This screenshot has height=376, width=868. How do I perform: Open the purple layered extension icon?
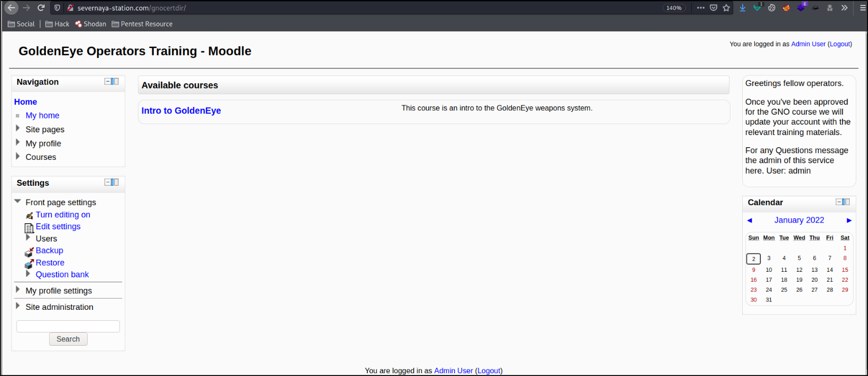801,7
